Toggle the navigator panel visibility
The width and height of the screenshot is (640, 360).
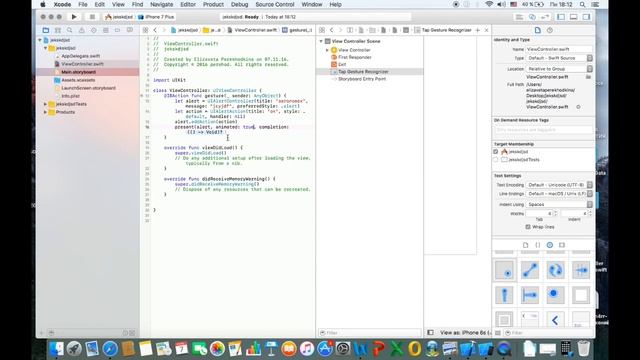tap(561, 17)
